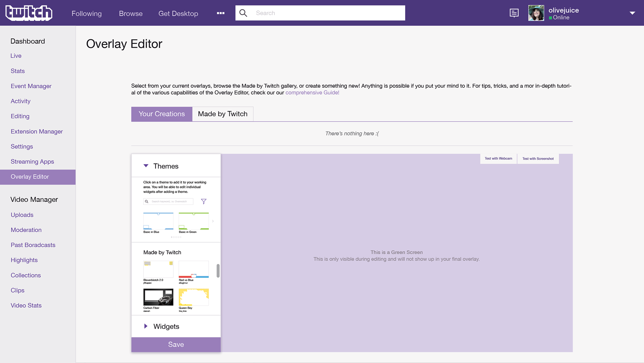Open Browse in the top navigation
The image size is (644, 363).
(x=131, y=13)
